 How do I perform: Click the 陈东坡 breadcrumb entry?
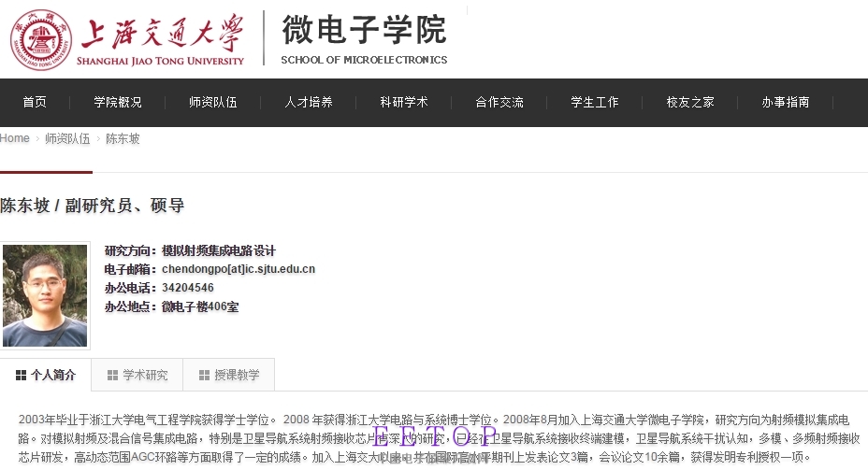[123, 139]
